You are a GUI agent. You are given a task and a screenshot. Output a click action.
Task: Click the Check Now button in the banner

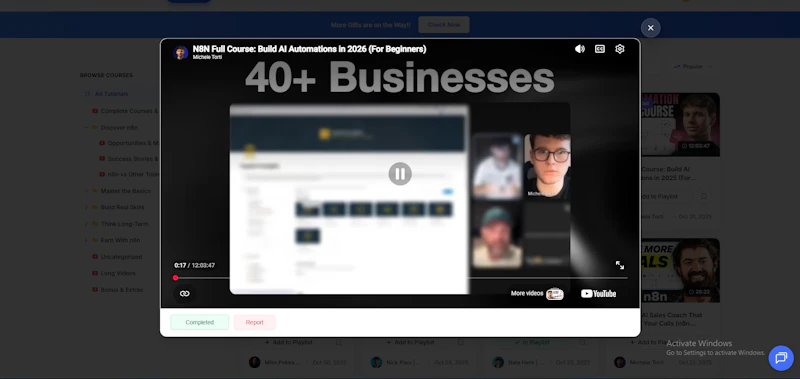tap(444, 24)
